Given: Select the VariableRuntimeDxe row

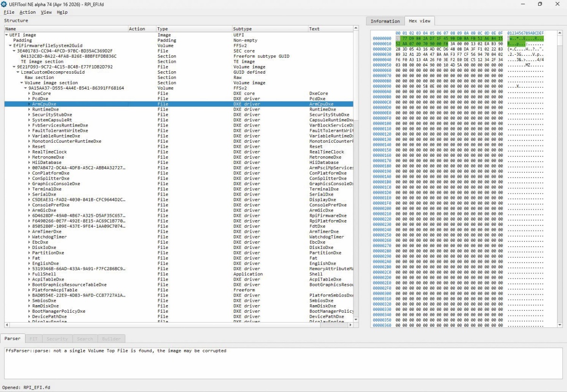Looking at the screenshot, I should [179, 136].
